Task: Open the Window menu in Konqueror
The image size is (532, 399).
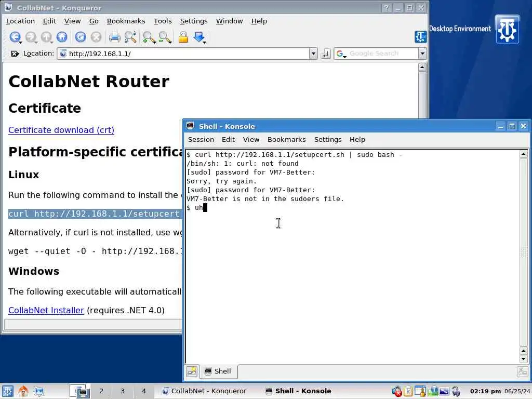Action: (229, 21)
